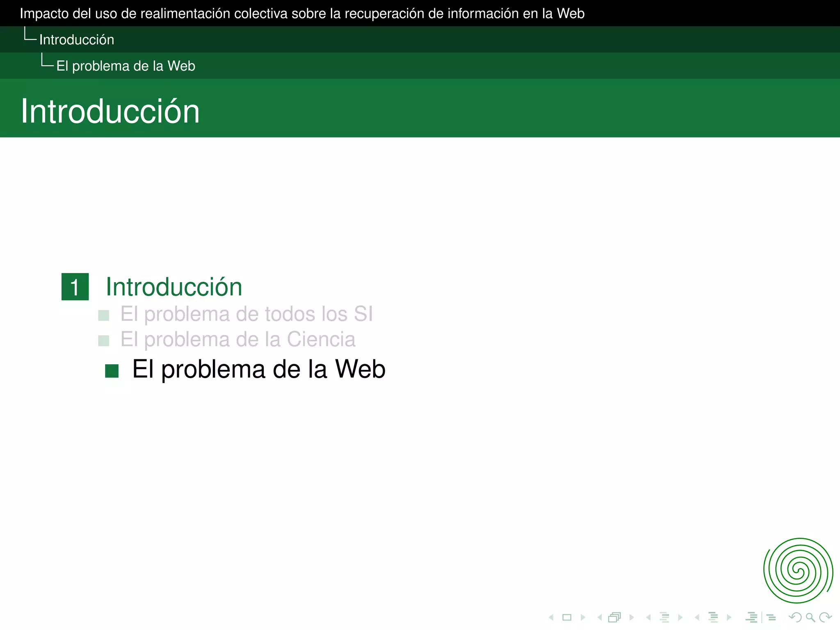Click the green spiral logo

(798, 571)
